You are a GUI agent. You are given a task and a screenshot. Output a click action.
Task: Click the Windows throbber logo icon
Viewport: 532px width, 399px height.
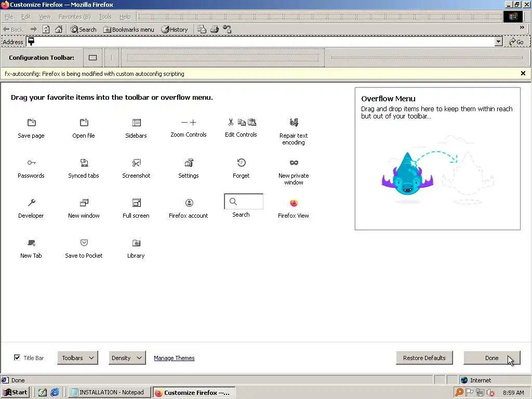(513, 17)
